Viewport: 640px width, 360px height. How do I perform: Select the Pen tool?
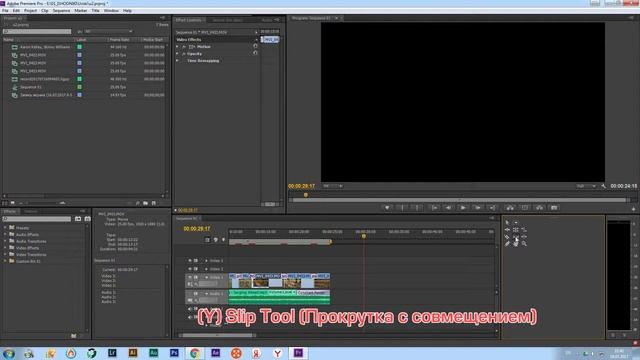[507, 244]
